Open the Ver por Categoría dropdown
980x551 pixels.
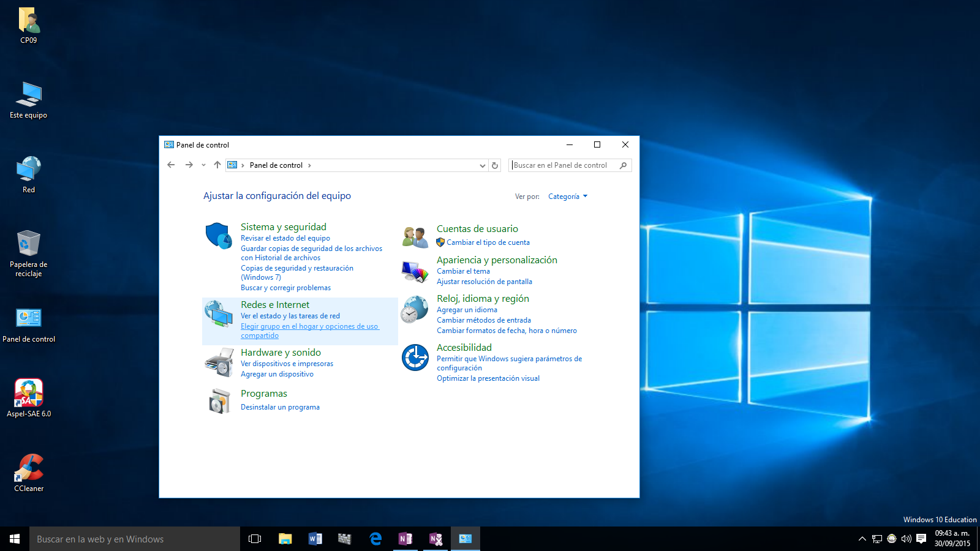[568, 197]
